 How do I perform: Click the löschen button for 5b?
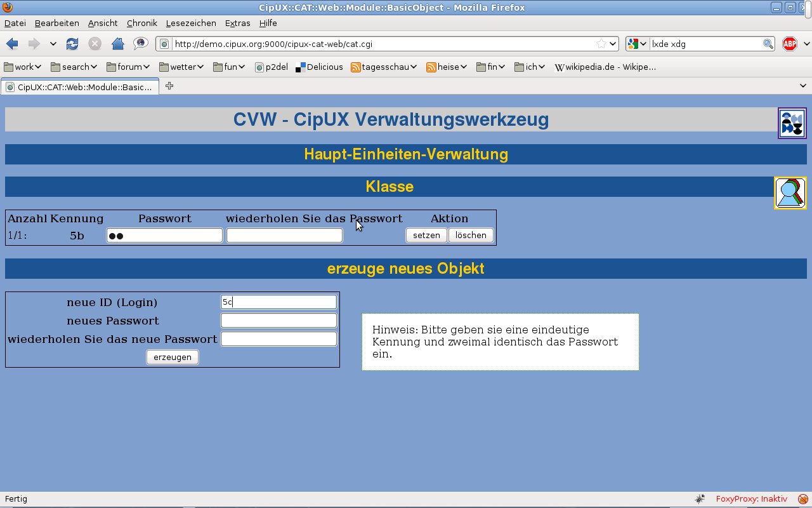coord(471,235)
